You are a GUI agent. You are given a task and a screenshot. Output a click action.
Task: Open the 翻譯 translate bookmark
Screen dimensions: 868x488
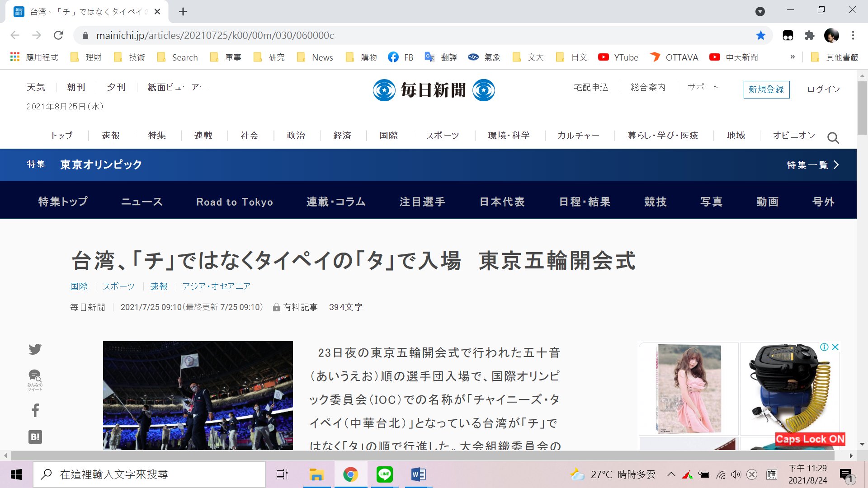pyautogui.click(x=441, y=57)
